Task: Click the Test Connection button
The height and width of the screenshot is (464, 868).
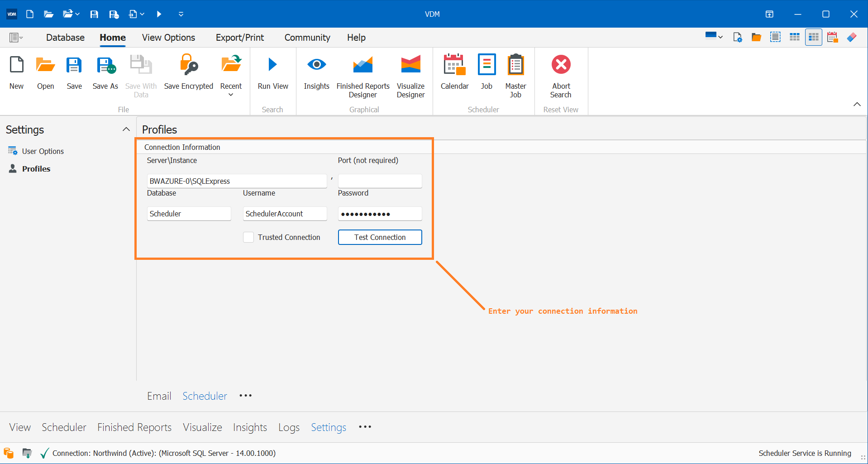Action: (380, 237)
